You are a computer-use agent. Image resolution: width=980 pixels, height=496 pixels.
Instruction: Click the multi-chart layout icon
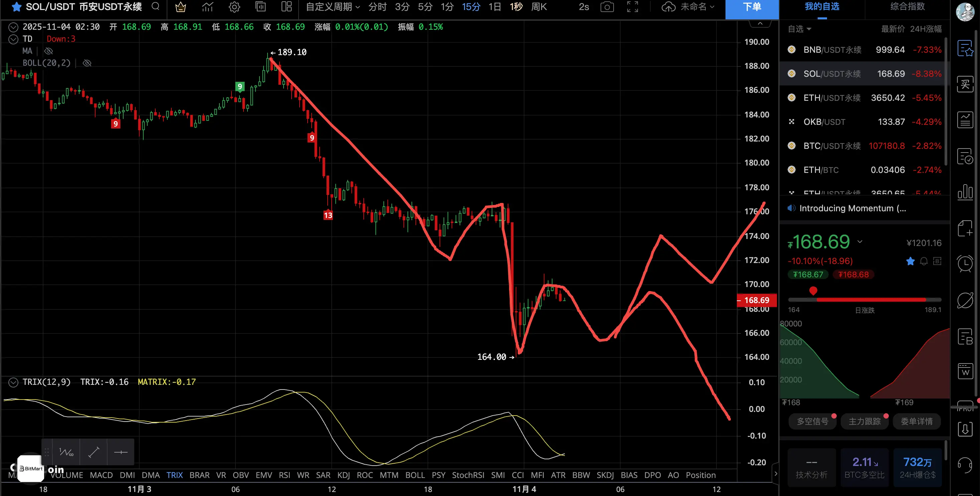click(x=287, y=7)
